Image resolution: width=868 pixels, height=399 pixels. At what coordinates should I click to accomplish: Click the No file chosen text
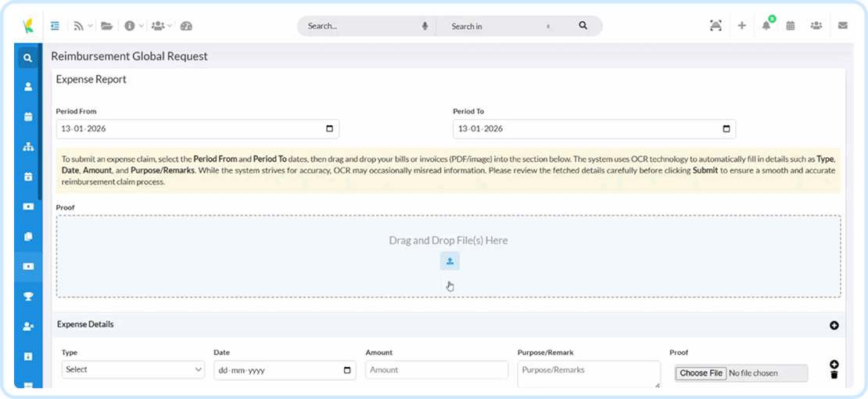point(753,373)
